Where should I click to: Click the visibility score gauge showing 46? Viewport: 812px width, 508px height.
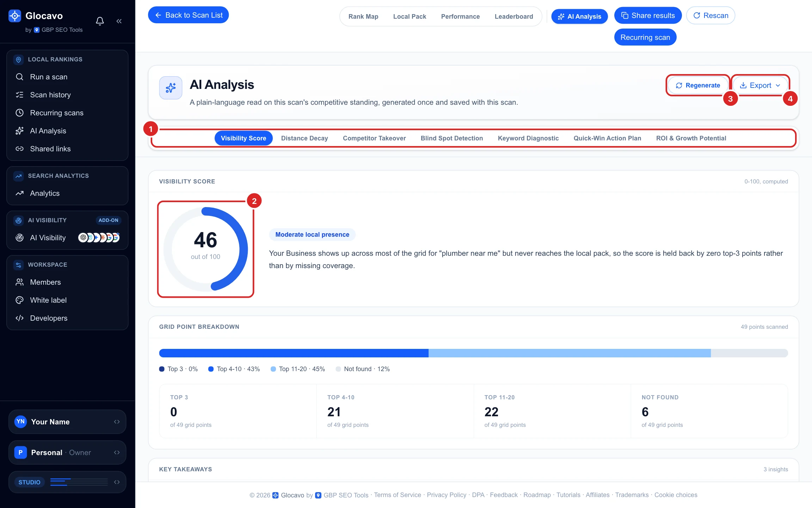click(205, 249)
